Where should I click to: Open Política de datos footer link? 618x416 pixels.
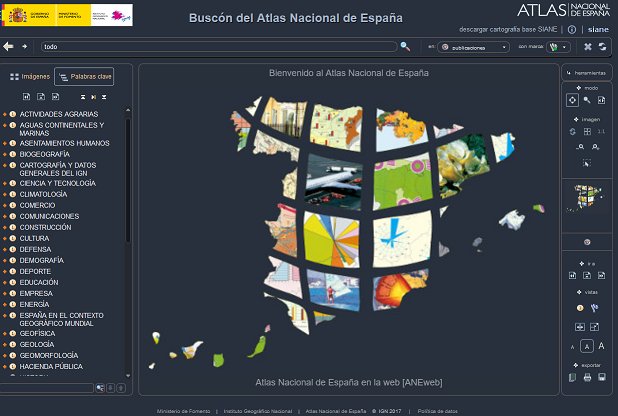pos(437,411)
